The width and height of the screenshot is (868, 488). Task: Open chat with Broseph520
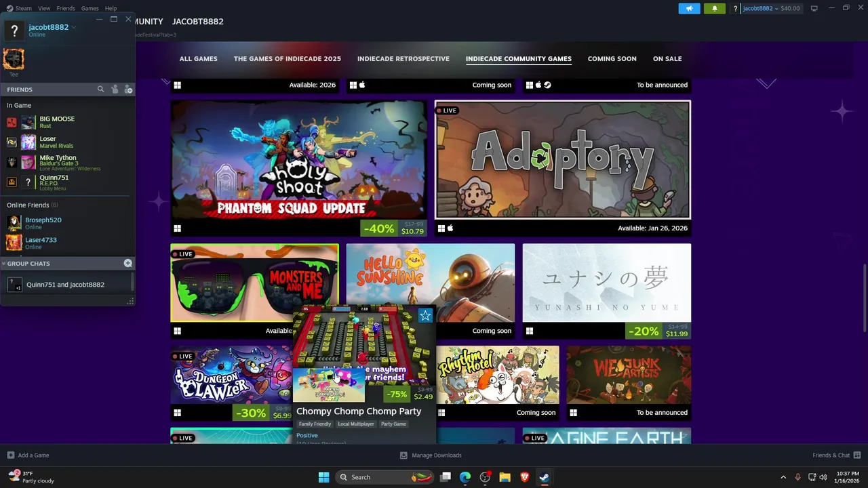(x=68, y=223)
